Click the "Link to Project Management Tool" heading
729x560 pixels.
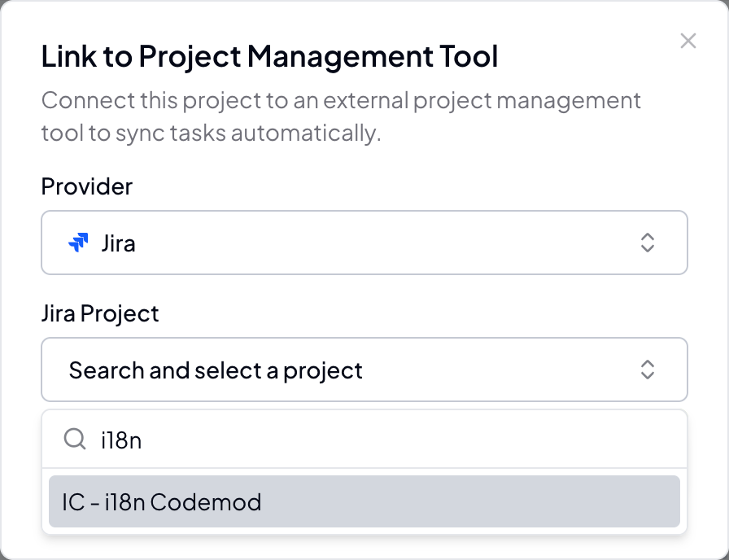(x=269, y=57)
